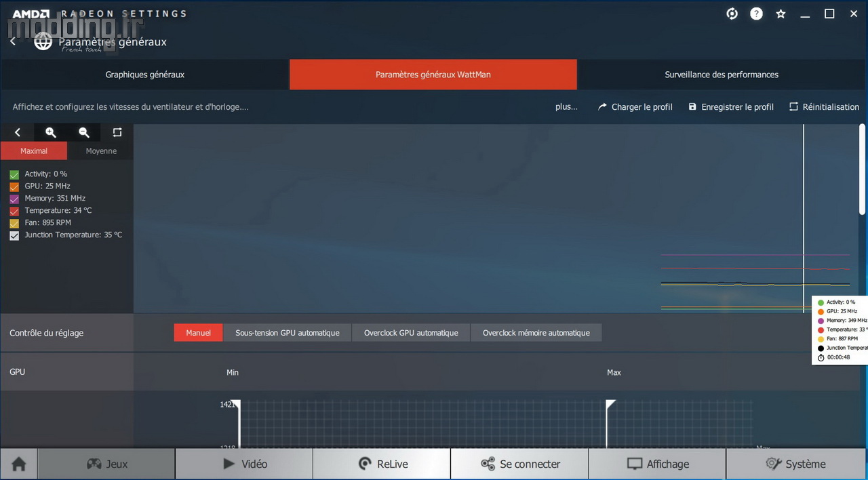868x480 pixels.
Task: Open the ReLive section
Action: 382,464
